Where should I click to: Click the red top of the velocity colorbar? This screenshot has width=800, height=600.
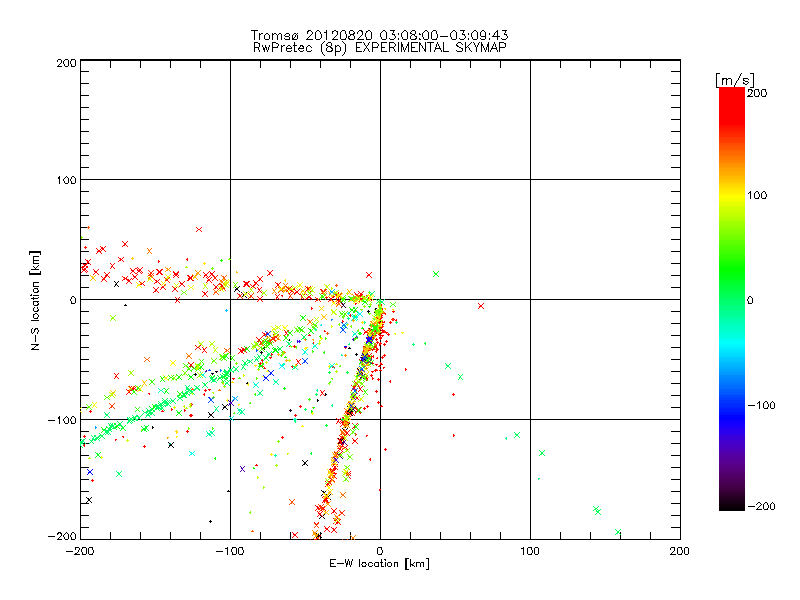[731, 100]
